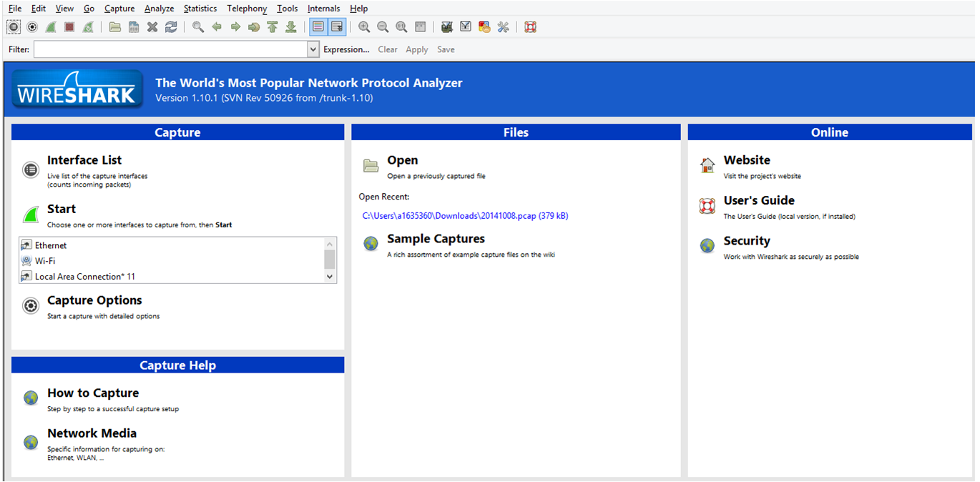Open the User's Guide link

(x=758, y=201)
